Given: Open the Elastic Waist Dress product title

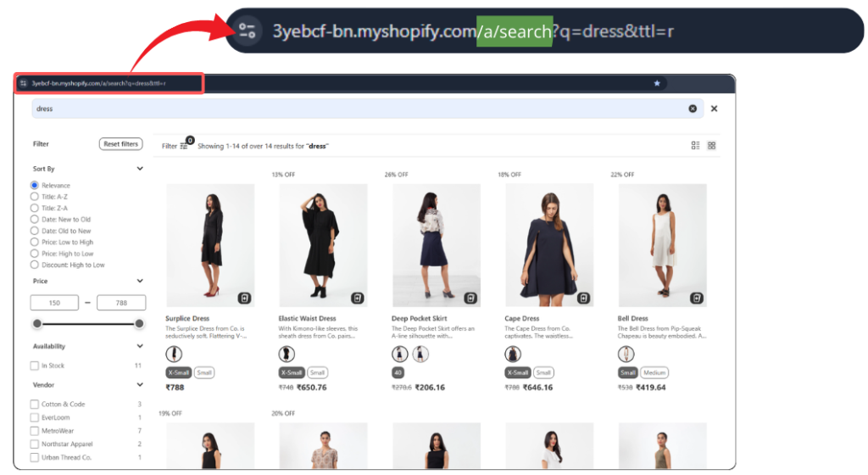Looking at the screenshot, I should (x=307, y=318).
